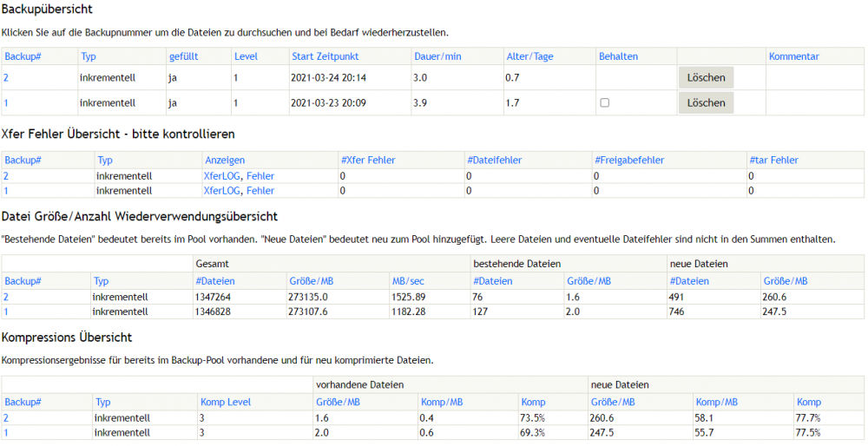Click the Anzeigen column header

225,161
